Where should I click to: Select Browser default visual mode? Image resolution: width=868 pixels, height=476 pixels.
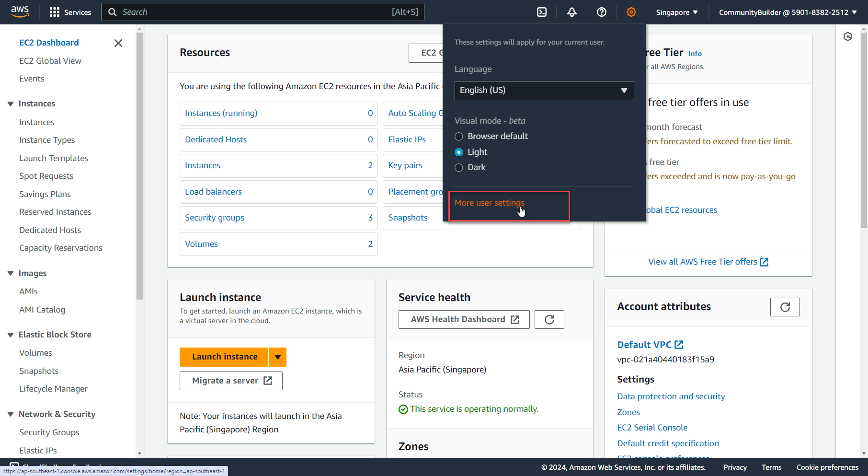click(458, 136)
